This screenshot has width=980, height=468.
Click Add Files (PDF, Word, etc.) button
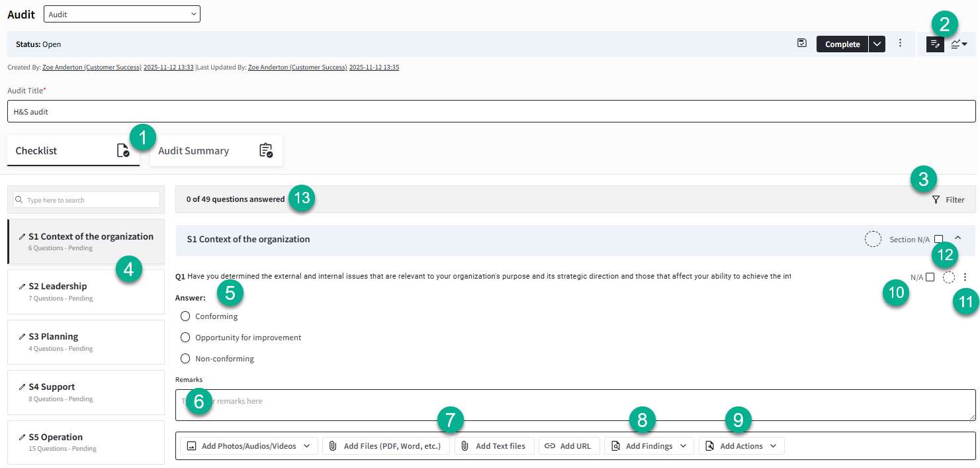coord(386,446)
